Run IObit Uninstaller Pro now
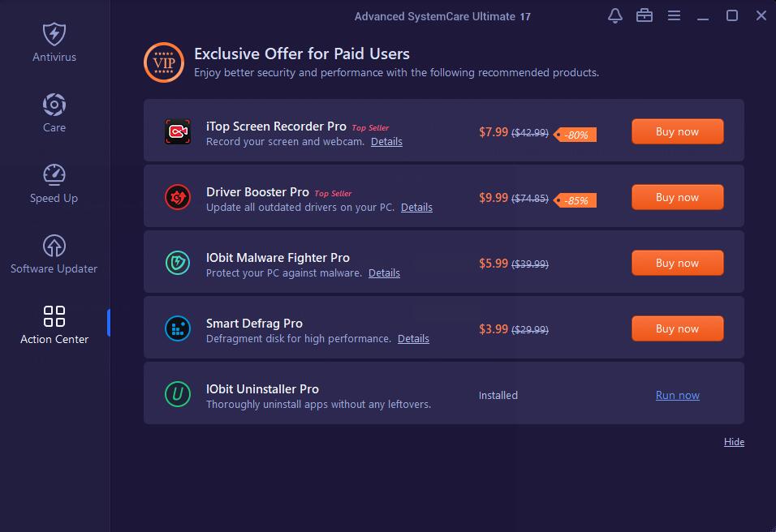The width and height of the screenshot is (776, 532). point(678,395)
